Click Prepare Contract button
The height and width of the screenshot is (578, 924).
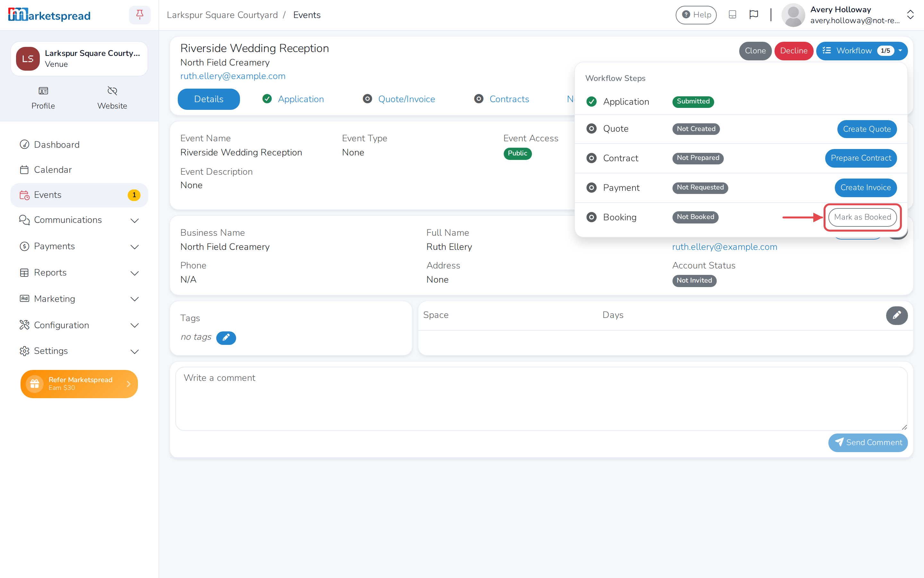click(860, 158)
